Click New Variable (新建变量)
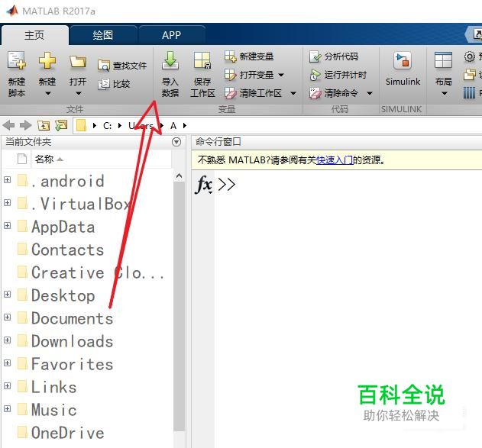This screenshot has width=482, height=448. click(249, 56)
